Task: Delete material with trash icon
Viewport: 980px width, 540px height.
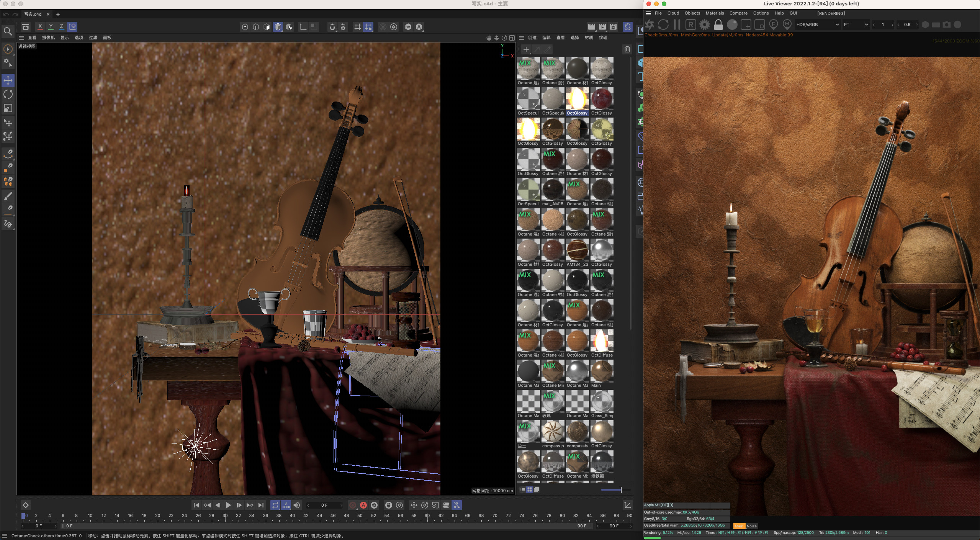Action: click(627, 49)
